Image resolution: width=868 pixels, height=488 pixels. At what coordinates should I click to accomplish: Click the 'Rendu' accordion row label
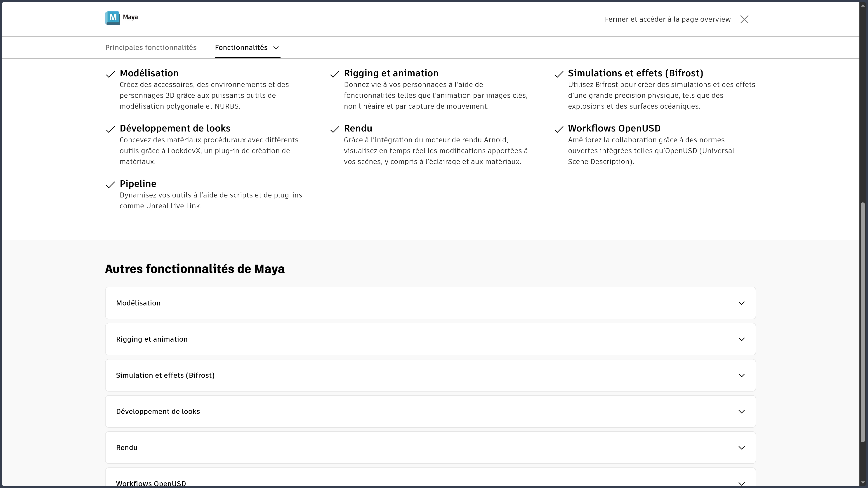pyautogui.click(x=127, y=448)
